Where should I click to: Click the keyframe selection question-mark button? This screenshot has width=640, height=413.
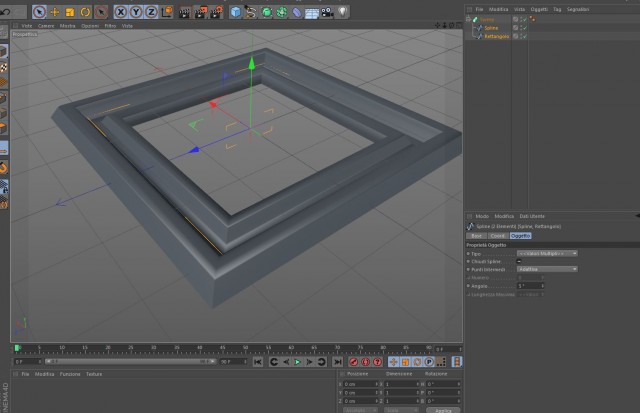tap(377, 362)
